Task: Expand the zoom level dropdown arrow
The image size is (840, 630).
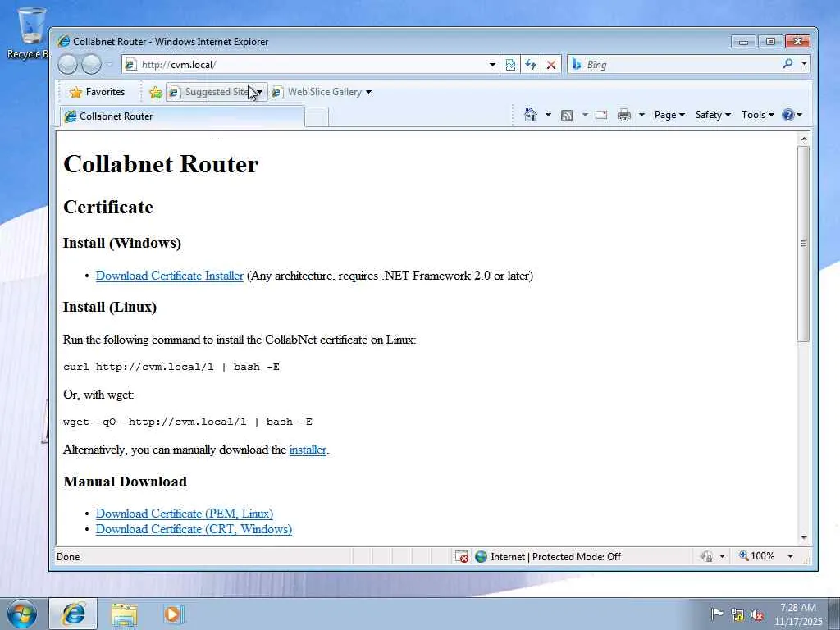Action: 790,557
